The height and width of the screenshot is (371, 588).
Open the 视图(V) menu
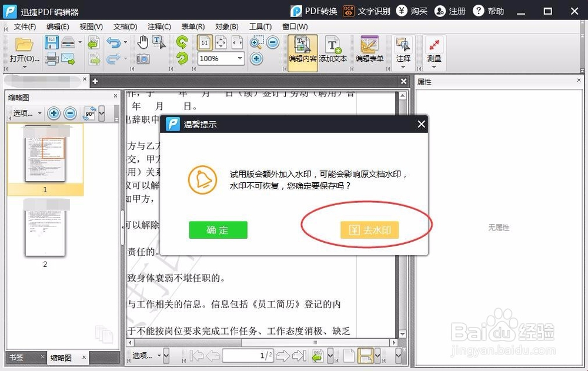[91, 26]
